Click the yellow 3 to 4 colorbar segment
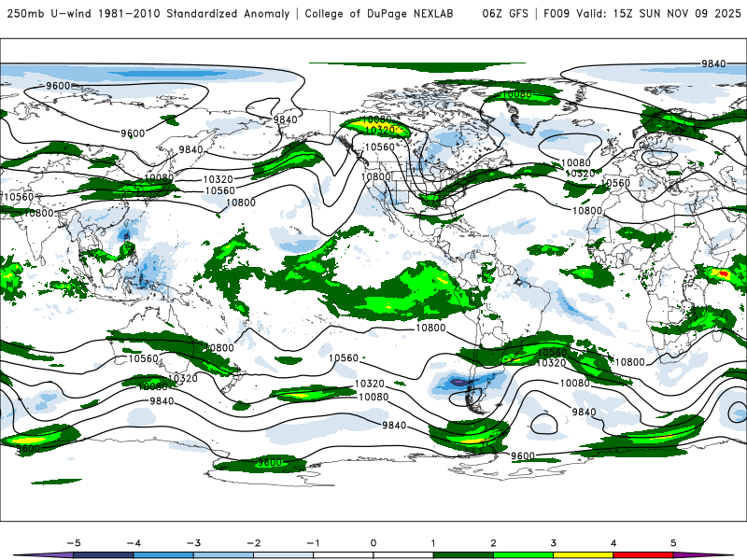 coord(583,555)
